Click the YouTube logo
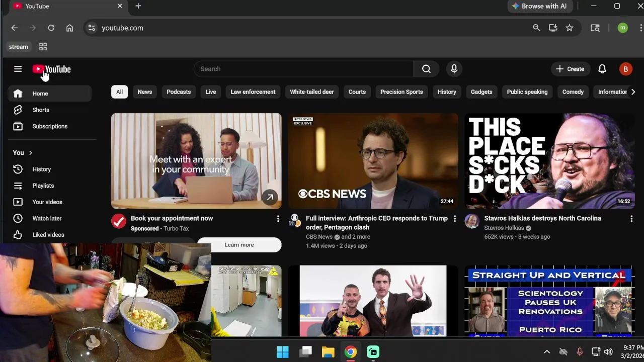Screen dimensions: 644x362 52,69
